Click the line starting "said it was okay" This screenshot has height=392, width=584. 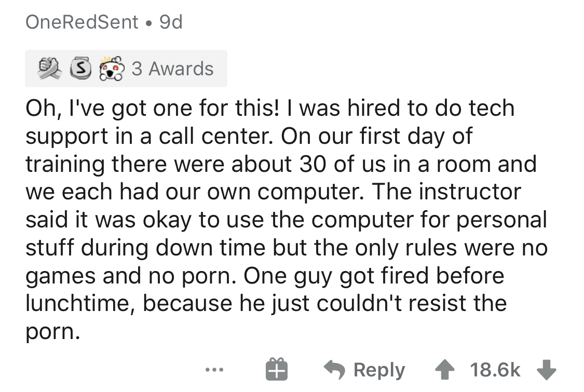click(286, 220)
